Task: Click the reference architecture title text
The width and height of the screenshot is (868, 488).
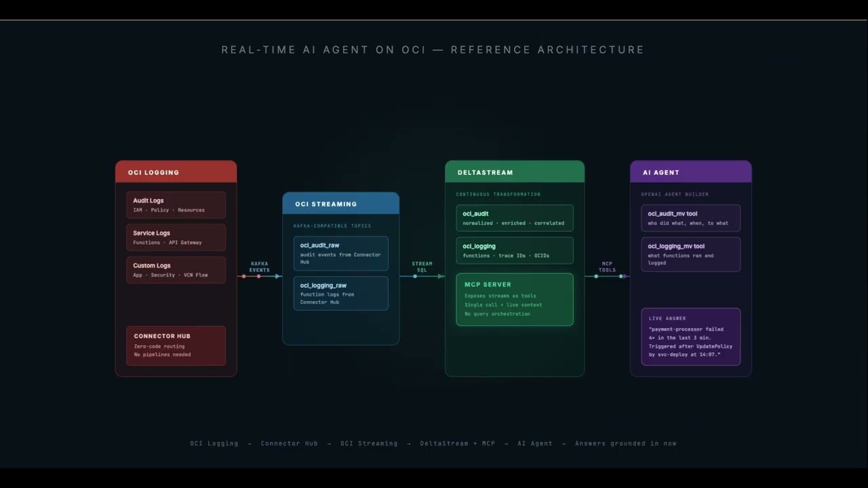Action: pos(433,49)
